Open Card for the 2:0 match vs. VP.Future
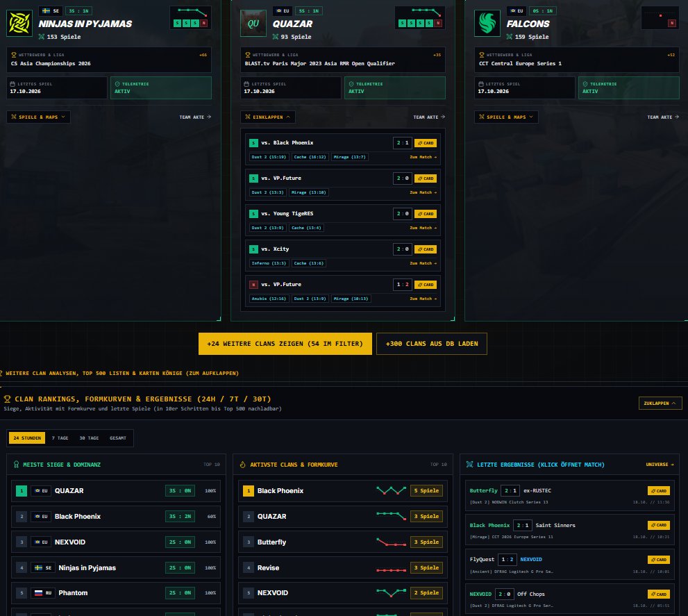The height and width of the screenshot is (616, 688). 425,178
